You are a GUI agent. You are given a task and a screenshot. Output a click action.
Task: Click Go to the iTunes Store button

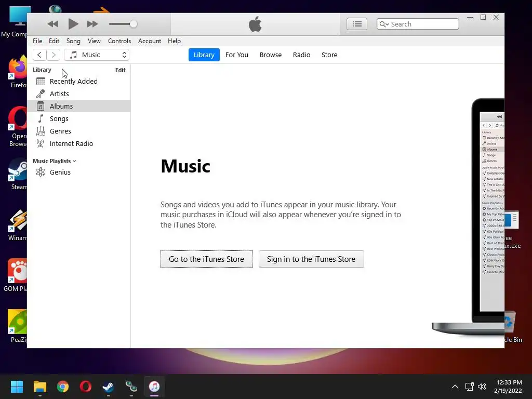pos(206,259)
